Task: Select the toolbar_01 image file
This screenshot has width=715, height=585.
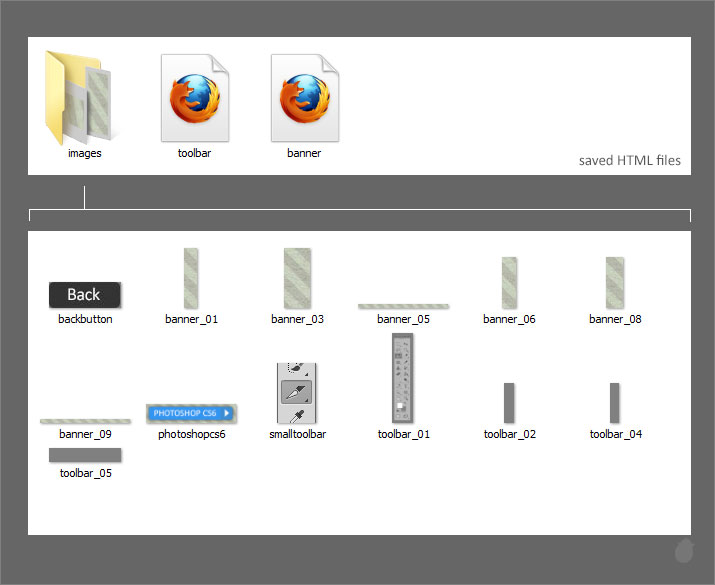Action: click(403, 379)
